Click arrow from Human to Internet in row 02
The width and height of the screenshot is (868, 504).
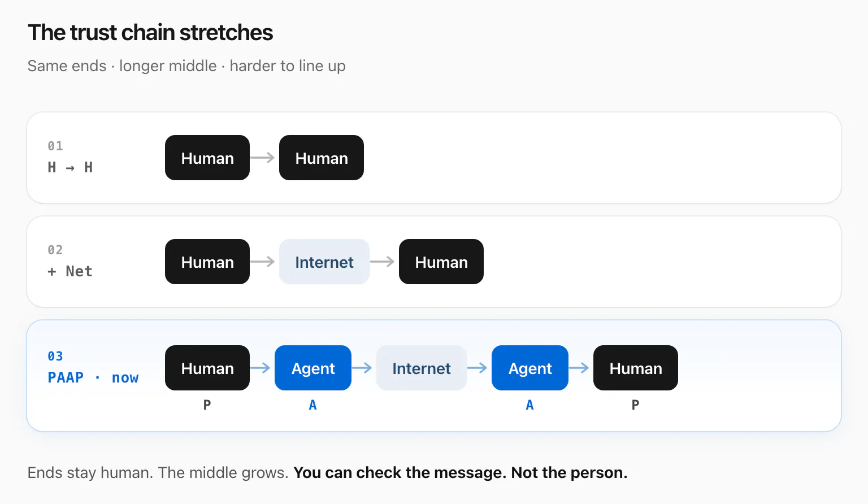pyautogui.click(x=263, y=262)
